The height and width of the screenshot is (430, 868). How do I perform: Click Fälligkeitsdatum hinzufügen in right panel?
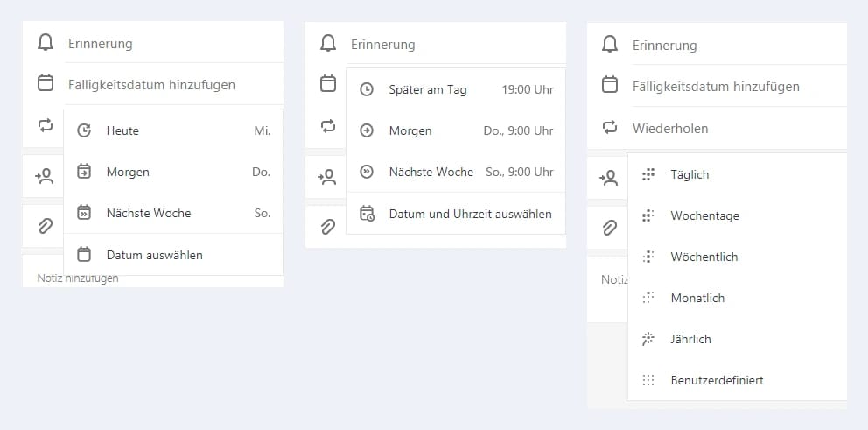tap(717, 87)
